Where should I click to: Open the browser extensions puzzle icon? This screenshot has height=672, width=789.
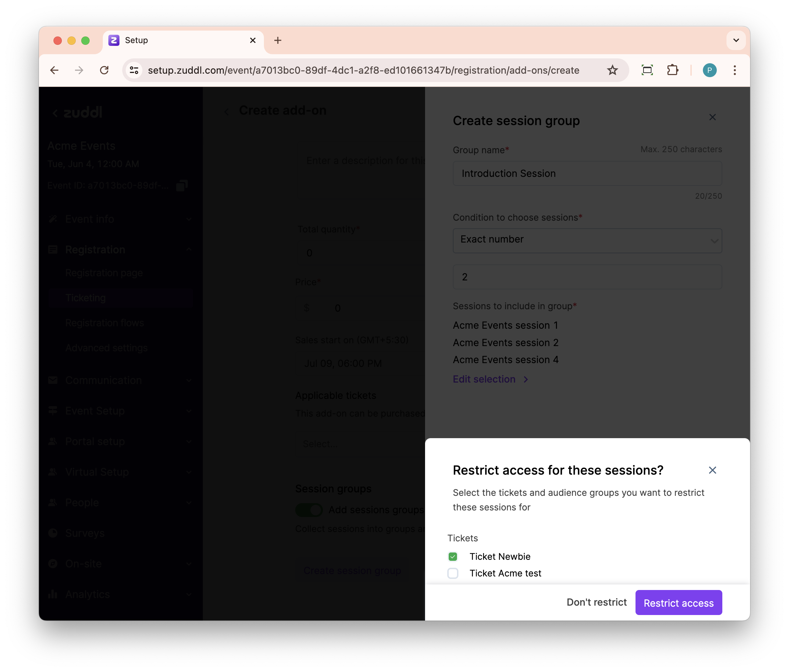click(672, 70)
